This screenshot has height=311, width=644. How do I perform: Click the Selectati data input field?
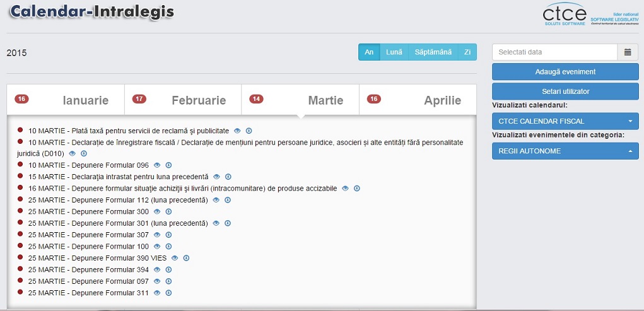[x=554, y=52]
